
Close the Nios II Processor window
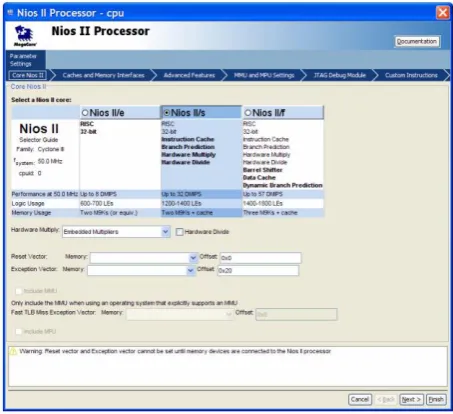click(x=443, y=13)
